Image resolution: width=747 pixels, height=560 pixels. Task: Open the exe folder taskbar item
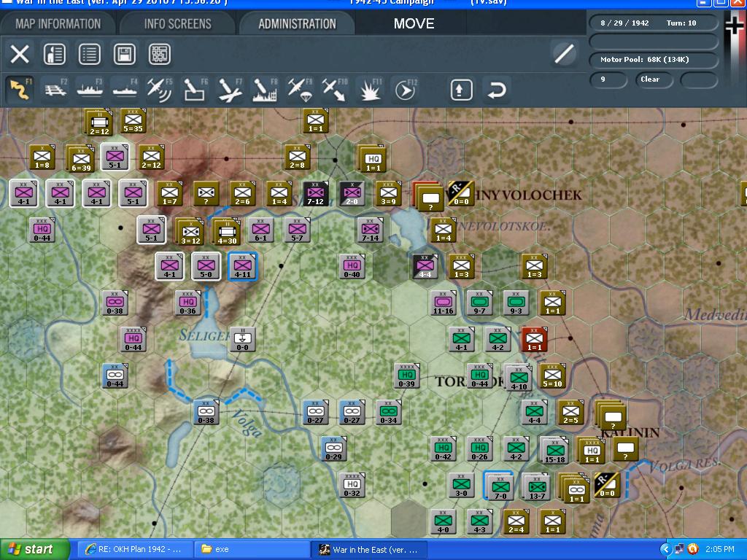click(x=252, y=550)
